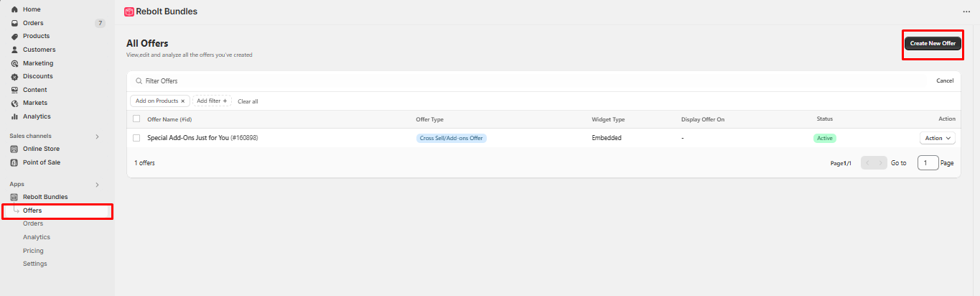Clear all applied filters
Image resolution: width=980 pixels, height=296 pixels.
pyautogui.click(x=248, y=101)
